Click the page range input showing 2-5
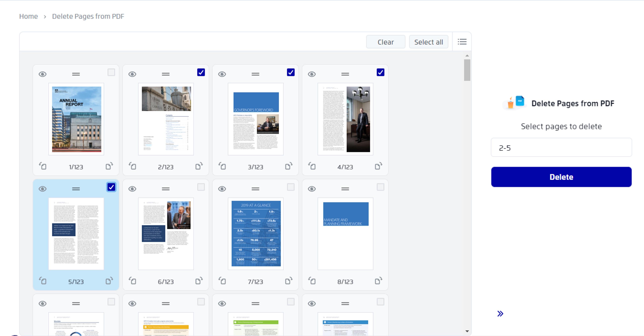Screen dimensions: 644x336 (561, 147)
